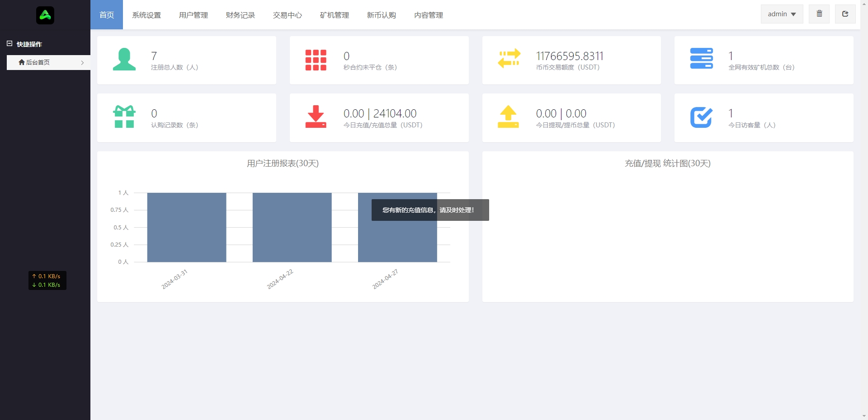This screenshot has width=868, height=420.
Task: Go to the 财务记录 menu
Action: point(241,15)
